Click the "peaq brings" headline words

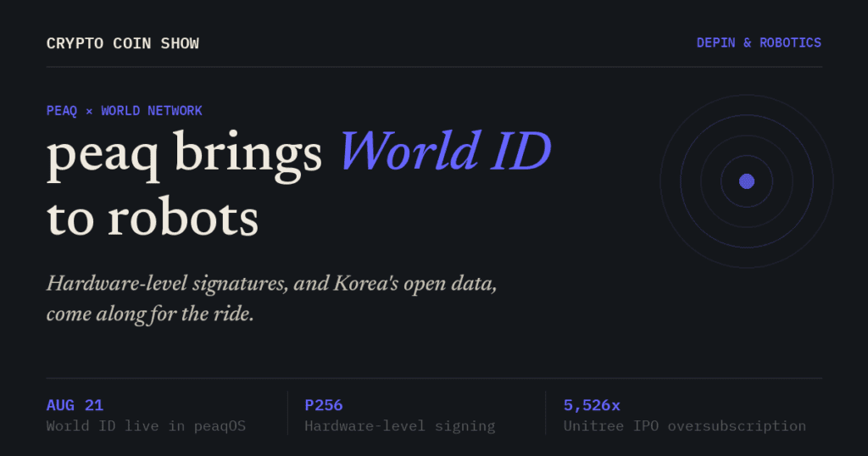point(184,155)
